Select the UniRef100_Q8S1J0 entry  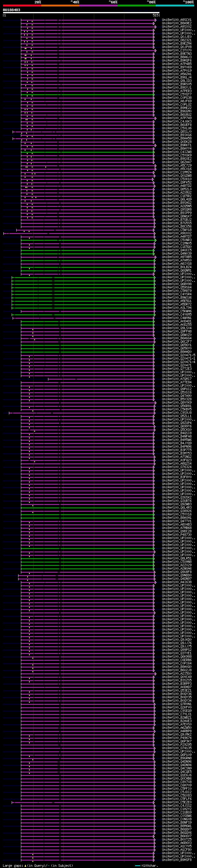pos(177,132)
